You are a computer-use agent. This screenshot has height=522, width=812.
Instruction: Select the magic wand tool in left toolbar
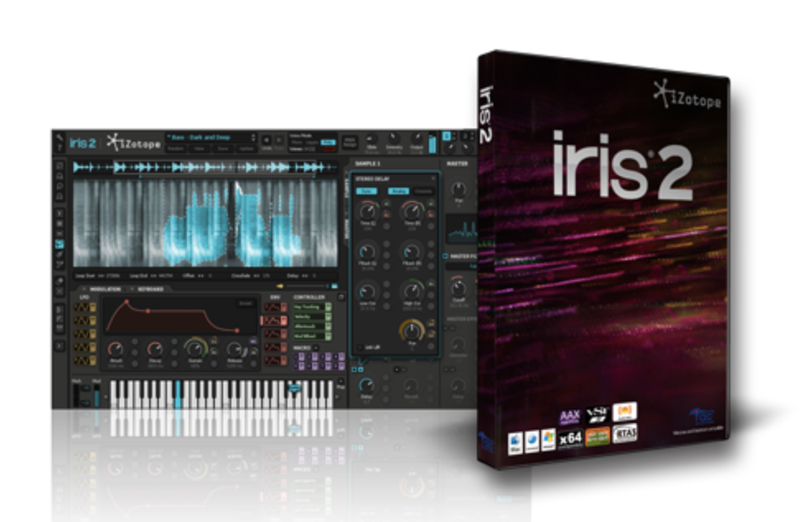[x=59, y=264]
